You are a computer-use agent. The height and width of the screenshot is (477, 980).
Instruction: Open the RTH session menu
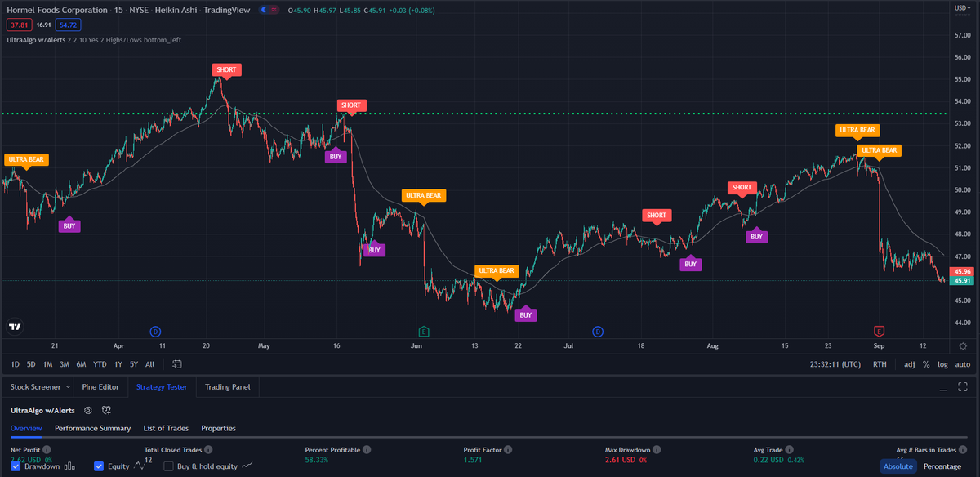(x=880, y=364)
